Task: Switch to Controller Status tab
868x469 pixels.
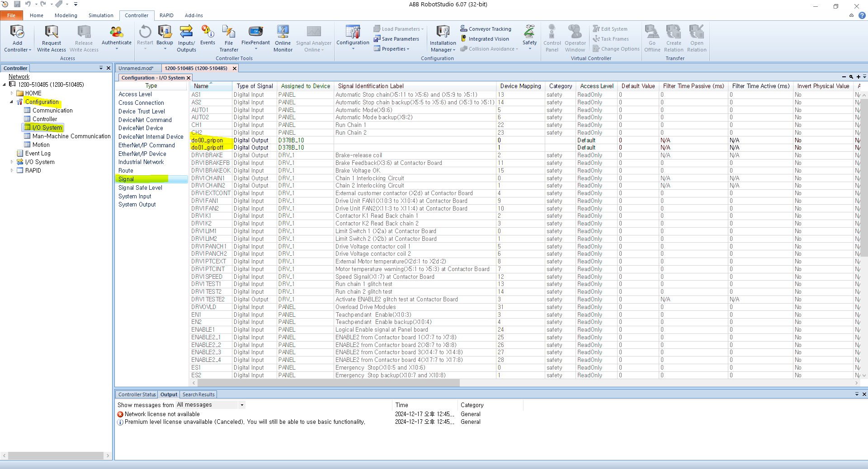Action: [x=137, y=394]
